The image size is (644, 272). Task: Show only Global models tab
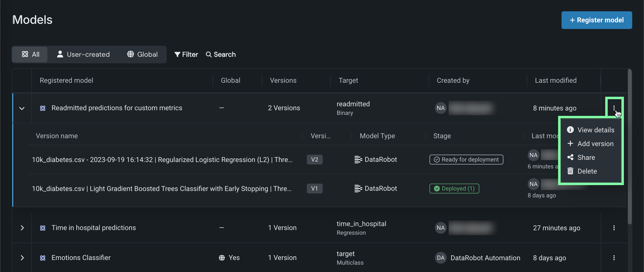142,54
